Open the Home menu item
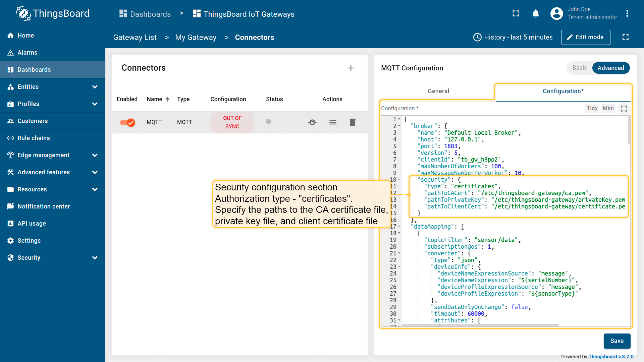Viewport: 644px width, 362px height. pos(52,36)
